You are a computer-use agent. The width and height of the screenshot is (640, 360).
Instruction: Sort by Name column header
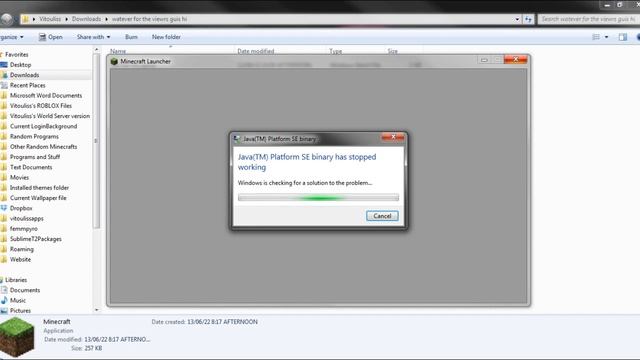click(x=118, y=51)
